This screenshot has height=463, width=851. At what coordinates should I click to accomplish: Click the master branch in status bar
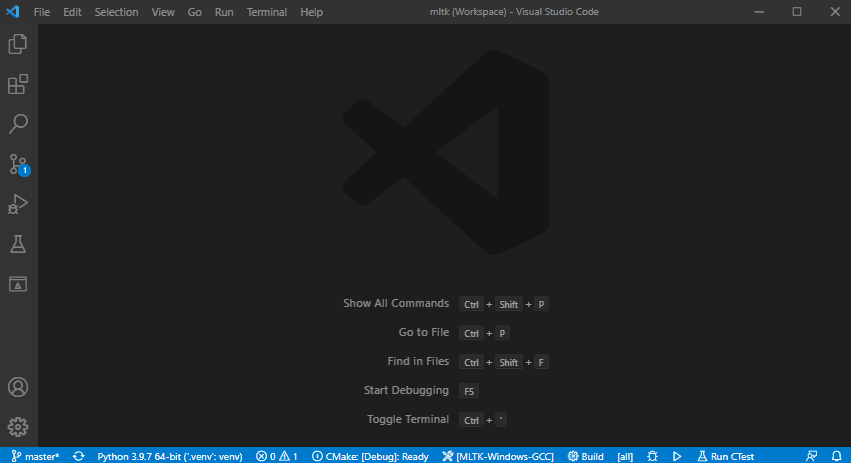35,456
